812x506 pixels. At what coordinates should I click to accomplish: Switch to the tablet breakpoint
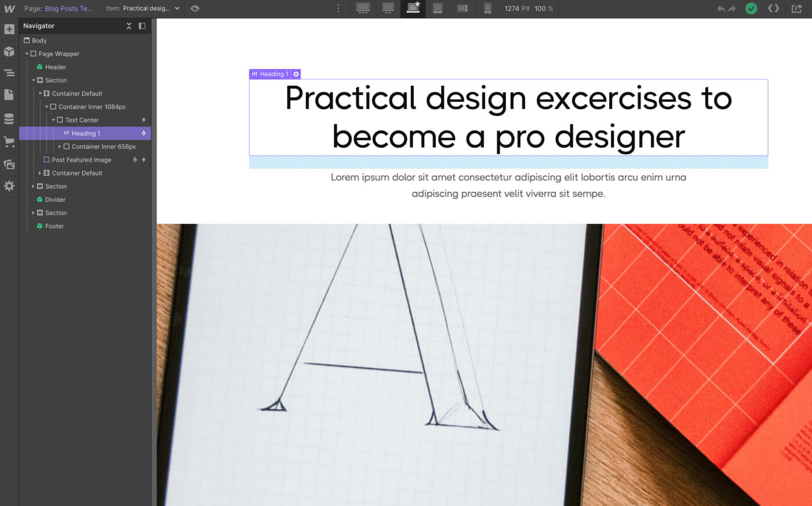(x=437, y=9)
